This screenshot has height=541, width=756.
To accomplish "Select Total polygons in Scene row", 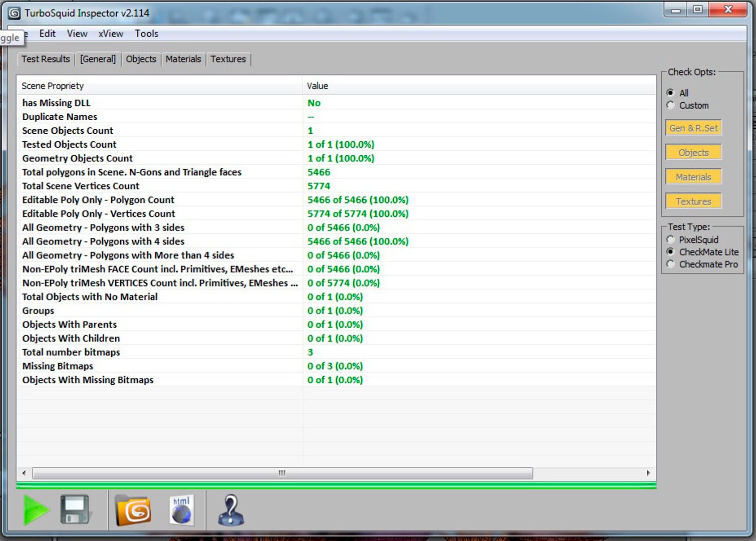I will click(x=336, y=172).
